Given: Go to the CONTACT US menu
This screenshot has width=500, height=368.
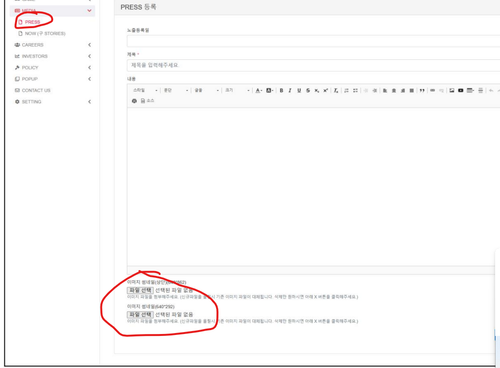Looking at the screenshot, I should 36,90.
